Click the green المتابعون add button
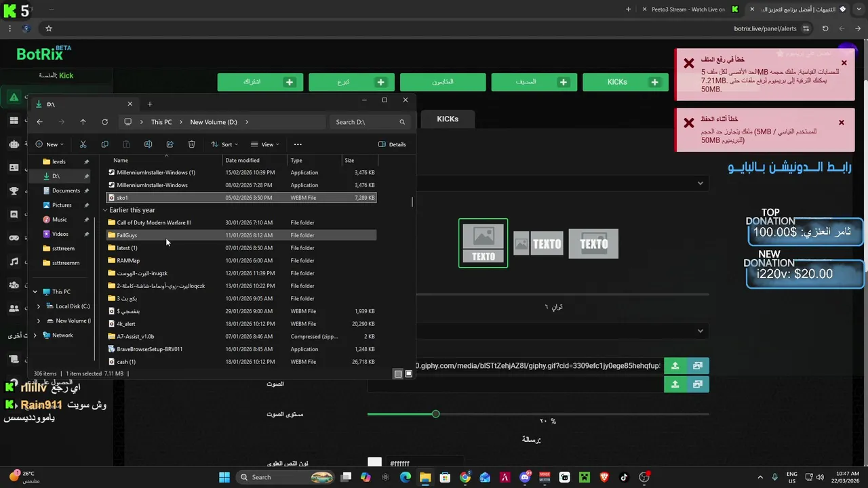The image size is (868, 488). (x=443, y=82)
